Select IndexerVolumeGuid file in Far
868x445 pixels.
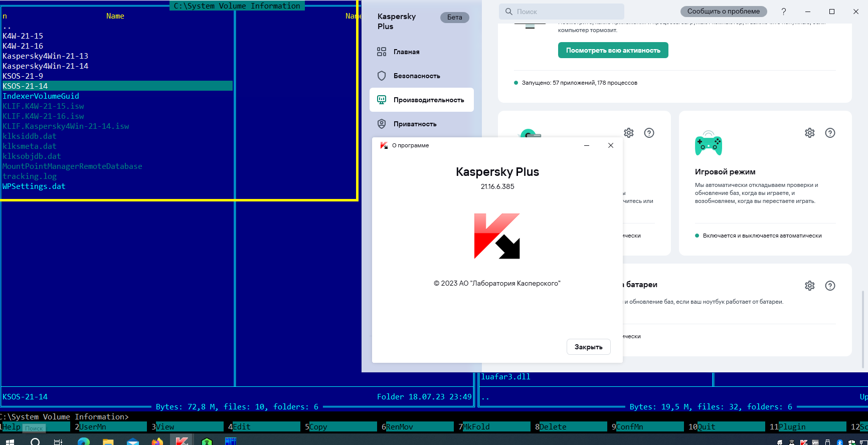(41, 96)
